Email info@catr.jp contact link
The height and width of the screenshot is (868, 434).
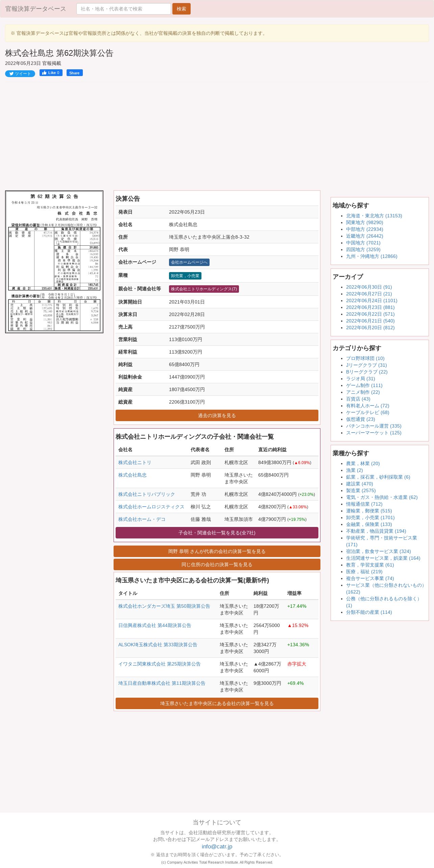pyautogui.click(x=217, y=846)
